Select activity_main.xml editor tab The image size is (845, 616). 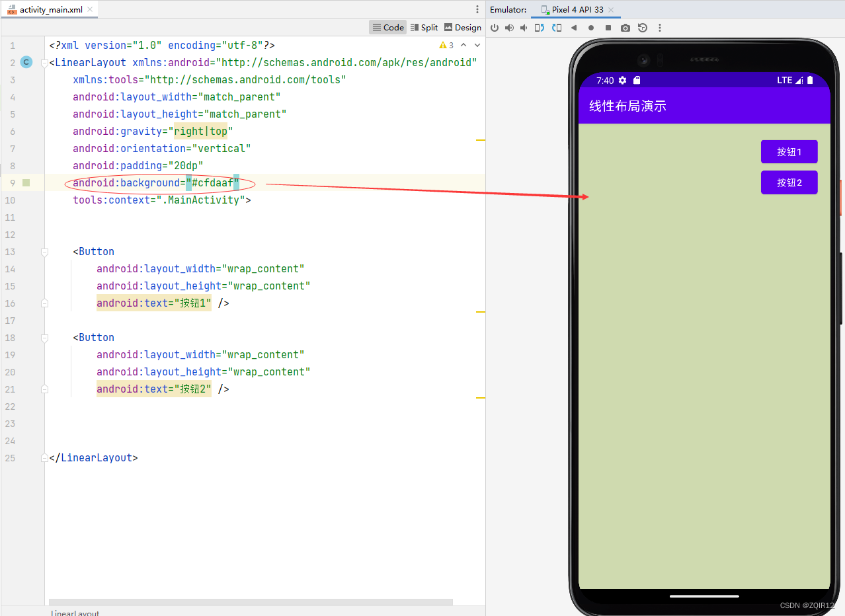click(49, 10)
